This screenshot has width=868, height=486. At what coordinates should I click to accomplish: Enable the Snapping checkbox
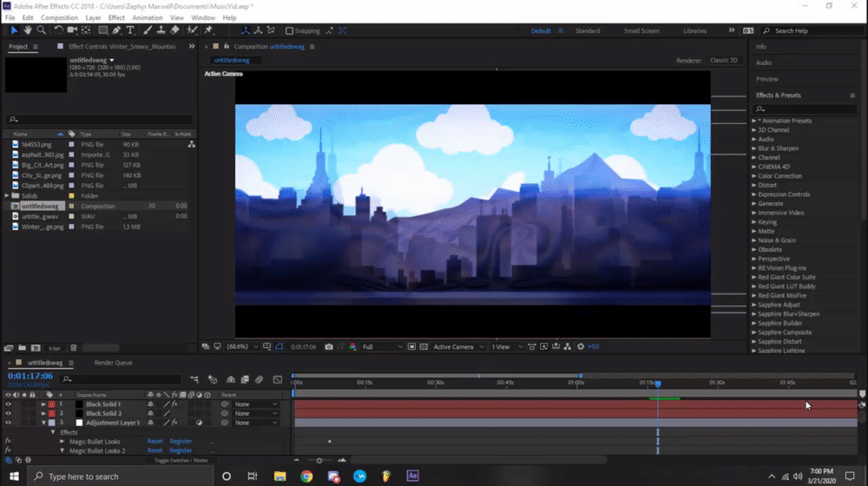point(289,31)
